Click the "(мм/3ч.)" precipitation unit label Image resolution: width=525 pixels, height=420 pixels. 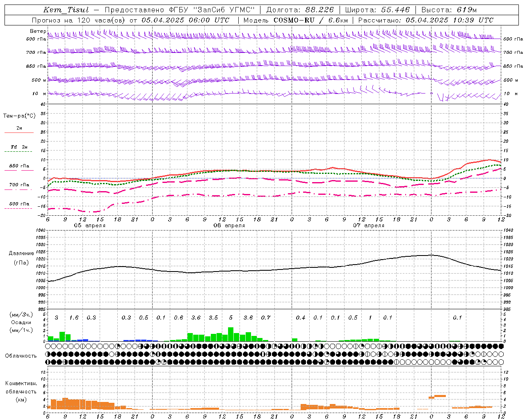21,315
